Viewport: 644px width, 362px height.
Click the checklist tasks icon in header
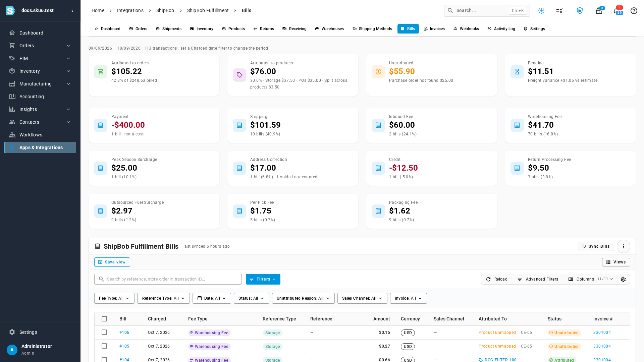pos(559,11)
